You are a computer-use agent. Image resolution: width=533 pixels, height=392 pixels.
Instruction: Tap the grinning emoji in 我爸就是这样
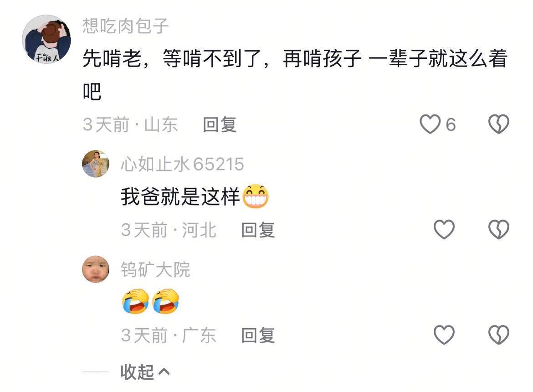[x=256, y=196]
